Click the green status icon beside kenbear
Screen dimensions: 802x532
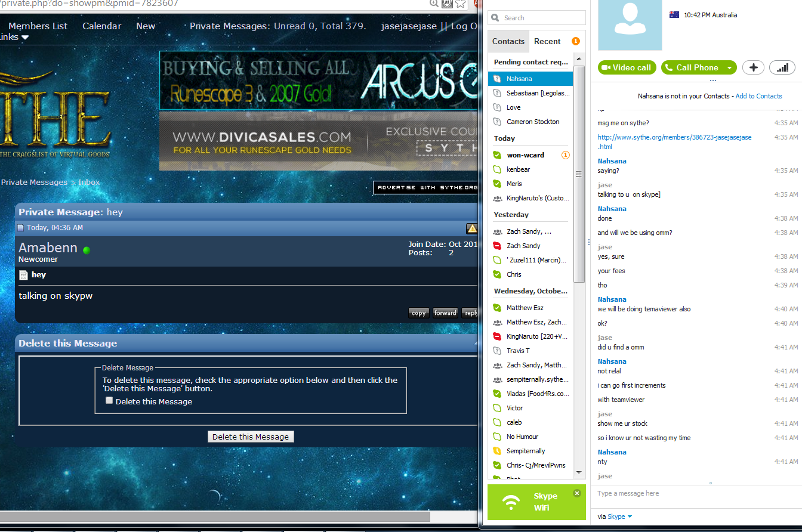click(x=496, y=169)
